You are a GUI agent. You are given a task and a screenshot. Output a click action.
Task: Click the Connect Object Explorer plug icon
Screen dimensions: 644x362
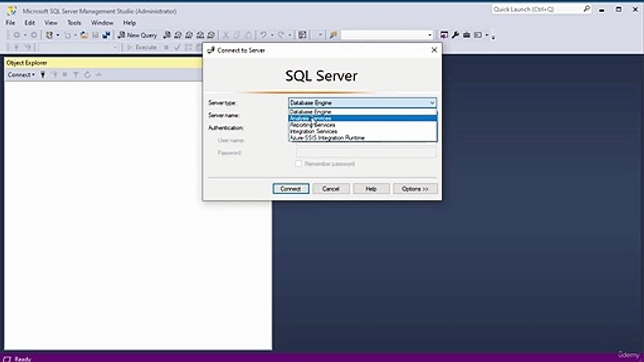[43, 75]
